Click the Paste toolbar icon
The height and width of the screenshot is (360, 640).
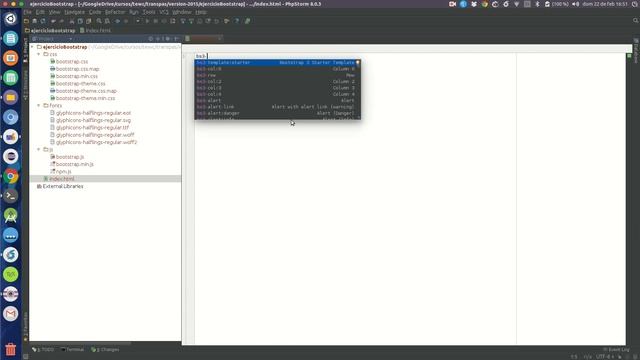89,21
